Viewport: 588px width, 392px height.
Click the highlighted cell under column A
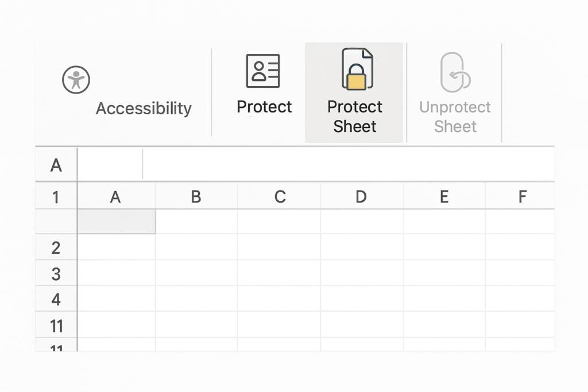pyautogui.click(x=116, y=222)
